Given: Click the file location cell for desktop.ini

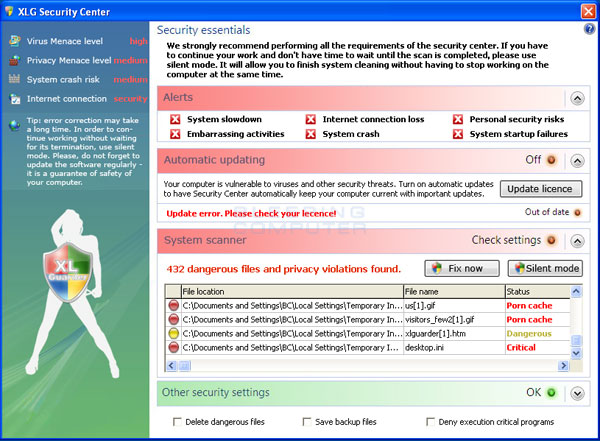Looking at the screenshot, I should (x=292, y=347).
